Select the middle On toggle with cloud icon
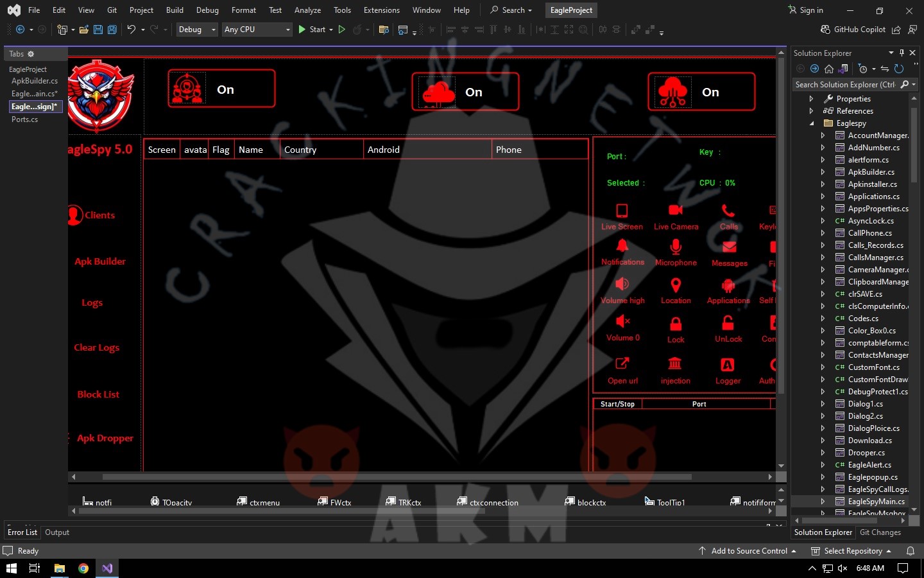 [465, 92]
